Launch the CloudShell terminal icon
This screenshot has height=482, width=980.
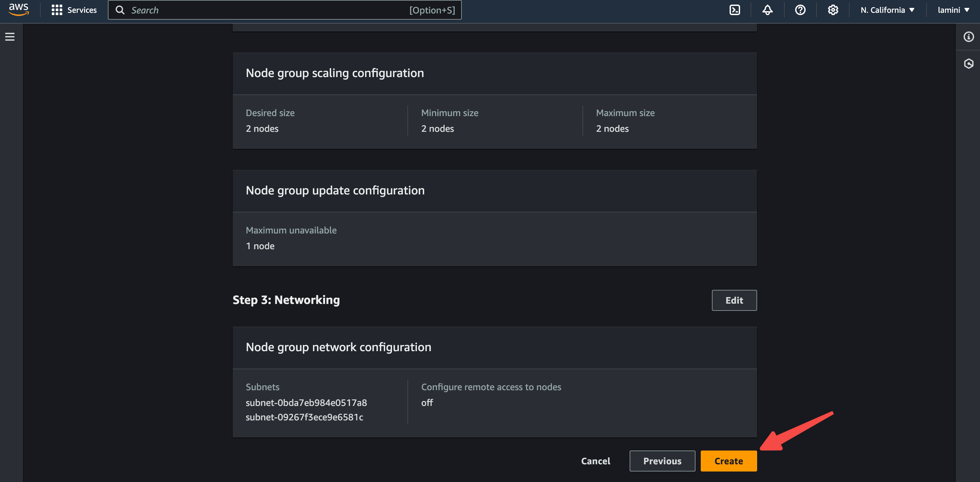[x=735, y=10]
